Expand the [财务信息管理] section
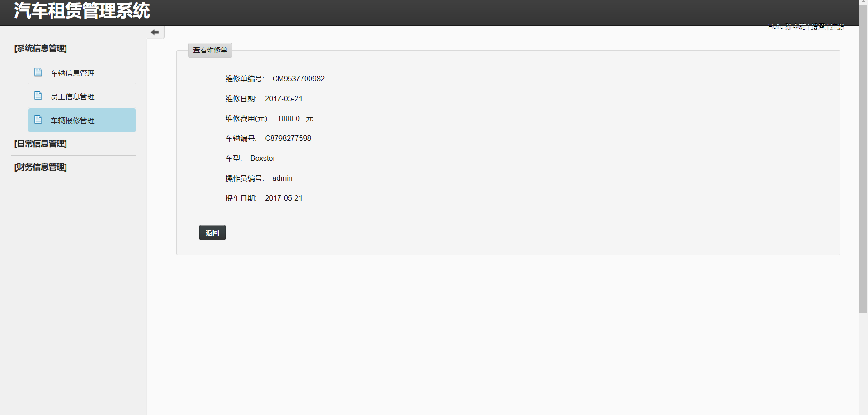This screenshot has width=868, height=415. click(41, 167)
